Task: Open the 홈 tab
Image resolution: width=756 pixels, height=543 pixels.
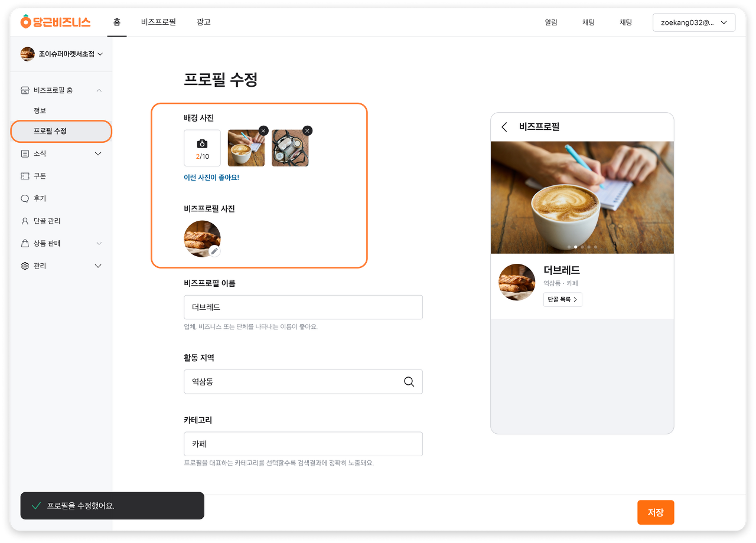Action: click(117, 22)
